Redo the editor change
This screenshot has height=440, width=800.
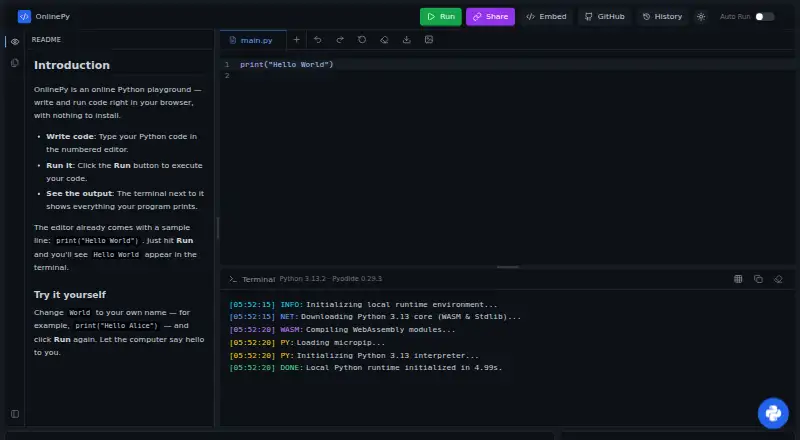(x=340, y=39)
